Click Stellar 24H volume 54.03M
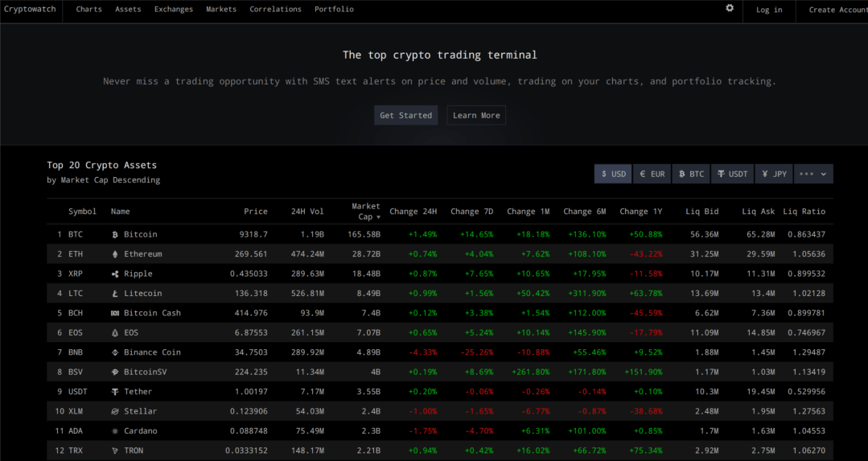The width and height of the screenshot is (868, 461). pyautogui.click(x=310, y=411)
